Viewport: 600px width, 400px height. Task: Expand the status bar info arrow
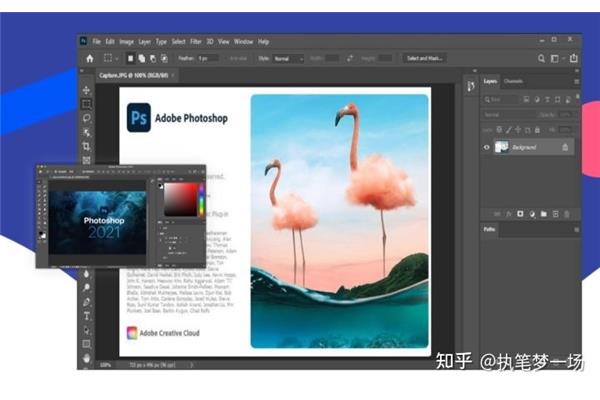[x=192, y=365]
